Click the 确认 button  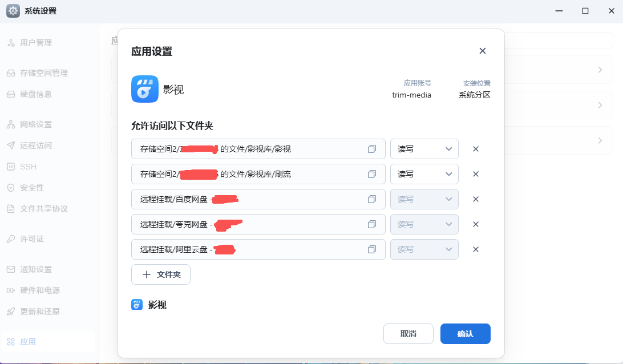466,334
